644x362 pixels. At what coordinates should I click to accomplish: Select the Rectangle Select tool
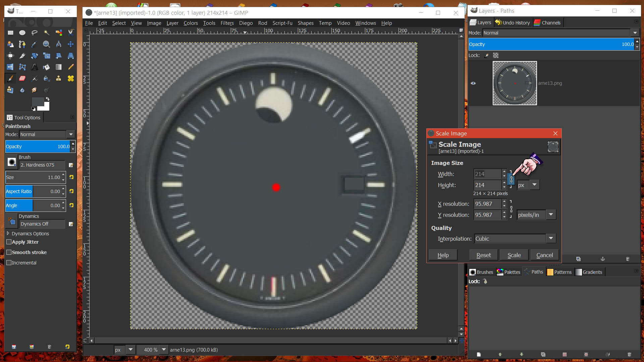click(x=10, y=33)
